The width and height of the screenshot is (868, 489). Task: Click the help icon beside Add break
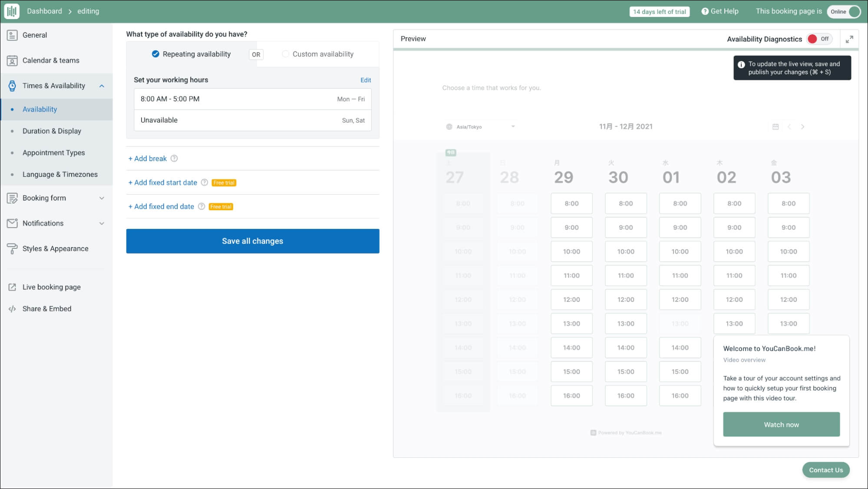click(174, 159)
